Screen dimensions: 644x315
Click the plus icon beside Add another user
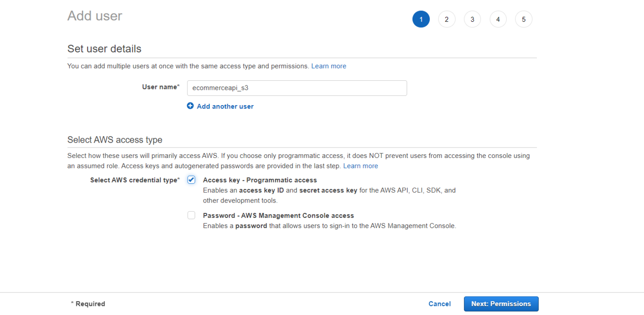(190, 106)
